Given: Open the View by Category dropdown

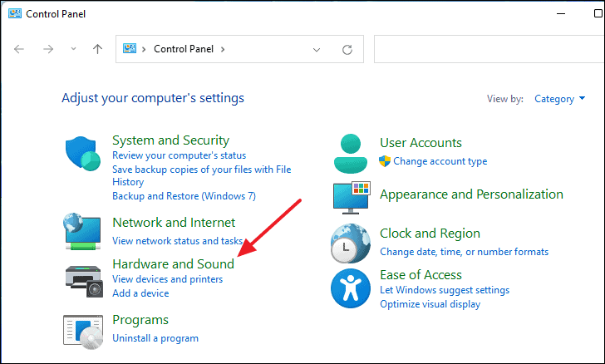Looking at the screenshot, I should coord(559,99).
